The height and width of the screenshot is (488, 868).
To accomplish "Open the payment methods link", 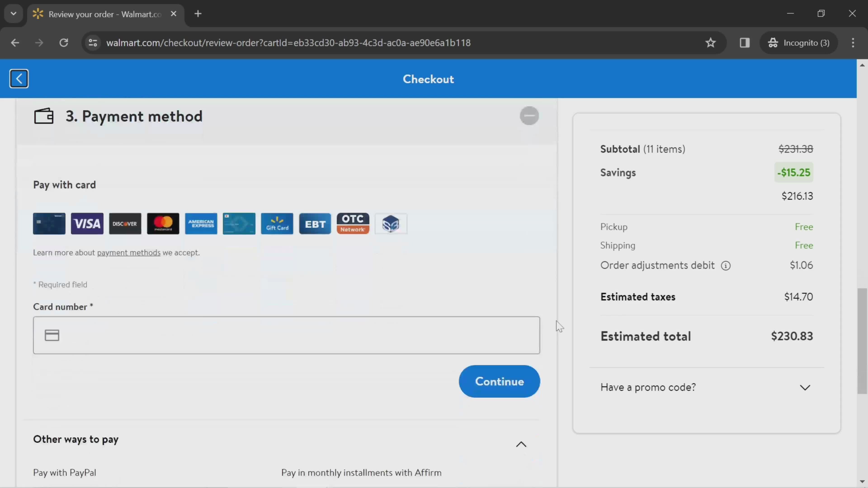I will (129, 253).
